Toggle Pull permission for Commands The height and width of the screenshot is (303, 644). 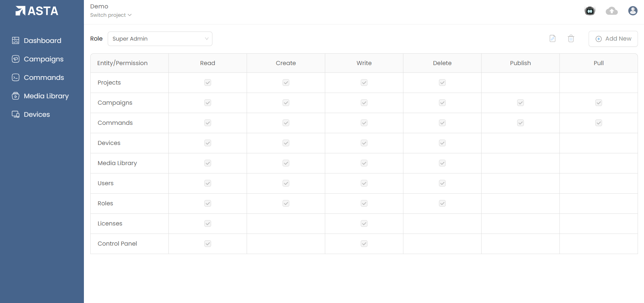coord(599,123)
